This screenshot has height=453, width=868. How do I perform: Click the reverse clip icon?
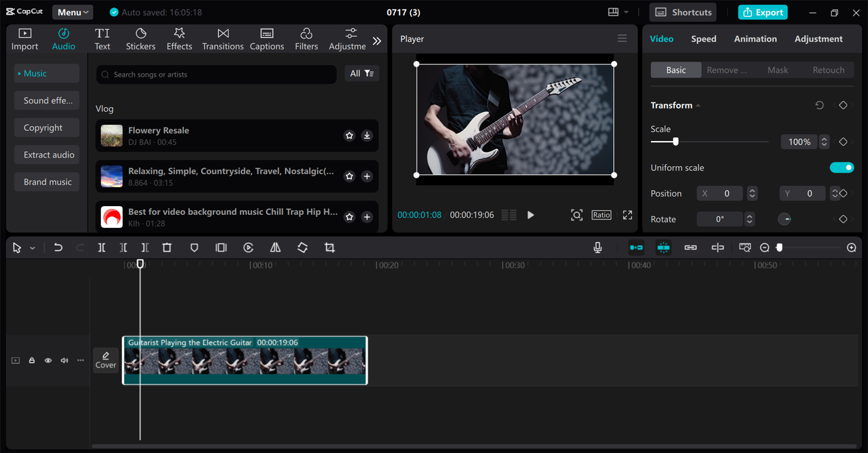tap(248, 248)
